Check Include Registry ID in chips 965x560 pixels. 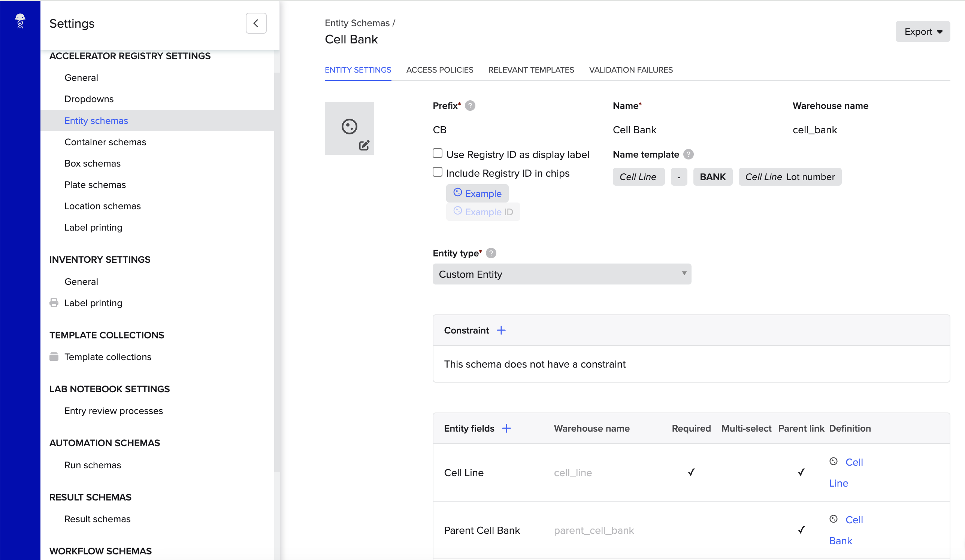(437, 172)
